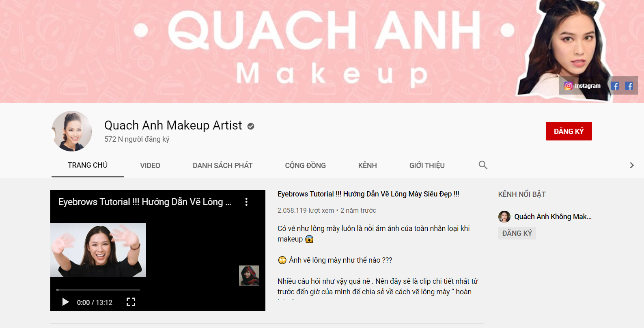Click the Quach Anh channel avatar

(72, 131)
